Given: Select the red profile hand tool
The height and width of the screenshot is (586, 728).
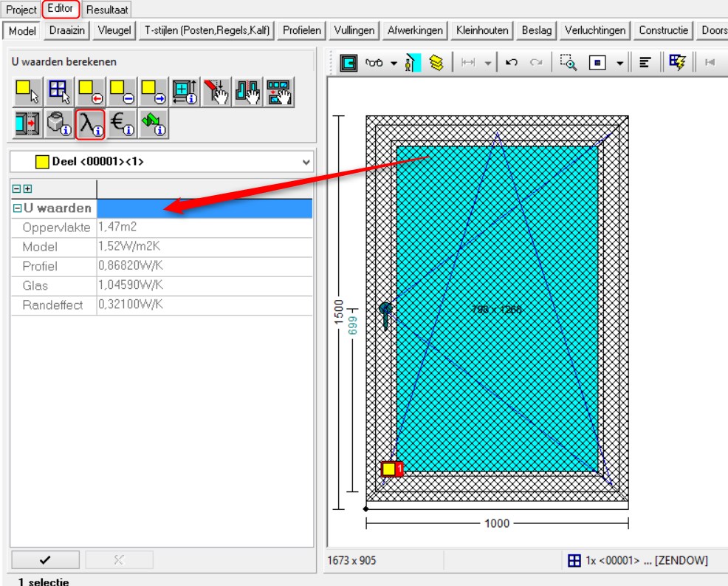Looking at the screenshot, I should coord(216,92).
